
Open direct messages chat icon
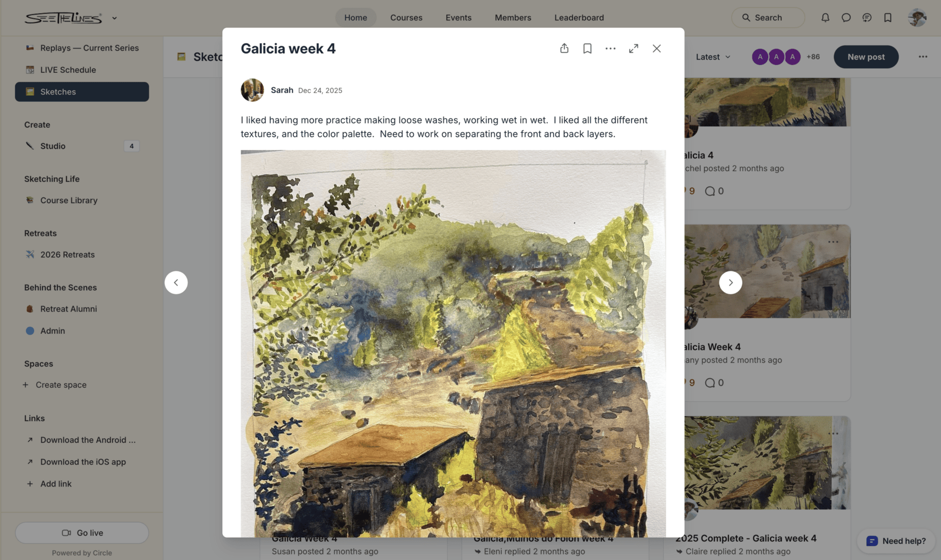[846, 18]
